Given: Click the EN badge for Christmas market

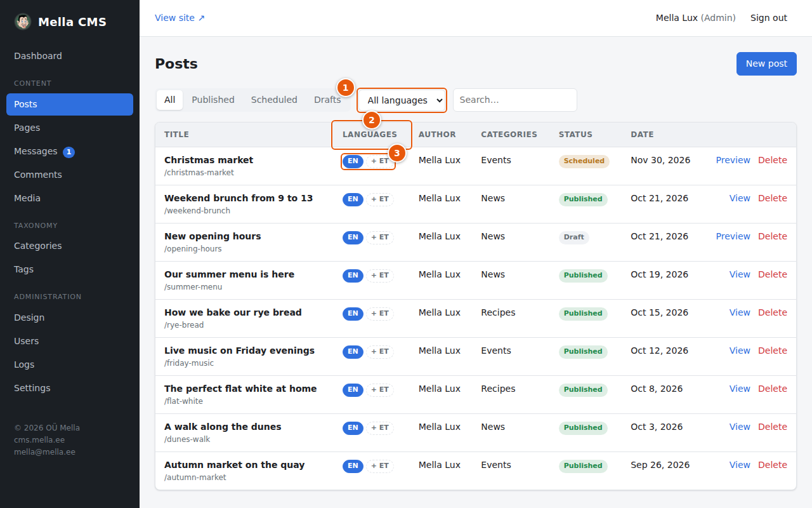Looking at the screenshot, I should 353,161.
